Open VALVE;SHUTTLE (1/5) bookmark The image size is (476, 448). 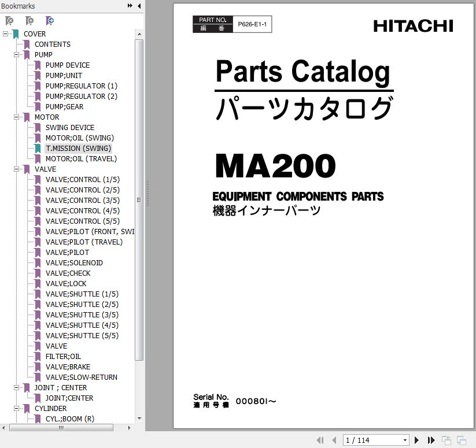(82, 294)
